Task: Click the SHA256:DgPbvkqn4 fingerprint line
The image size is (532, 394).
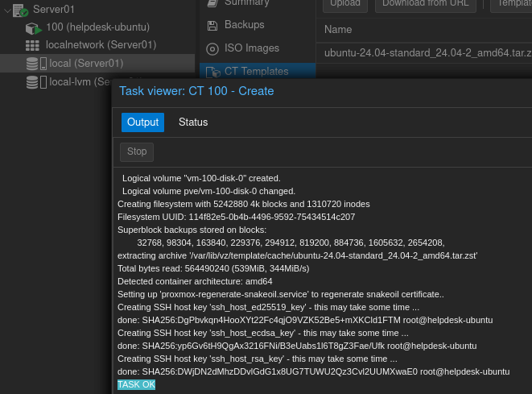Action: (x=305, y=321)
